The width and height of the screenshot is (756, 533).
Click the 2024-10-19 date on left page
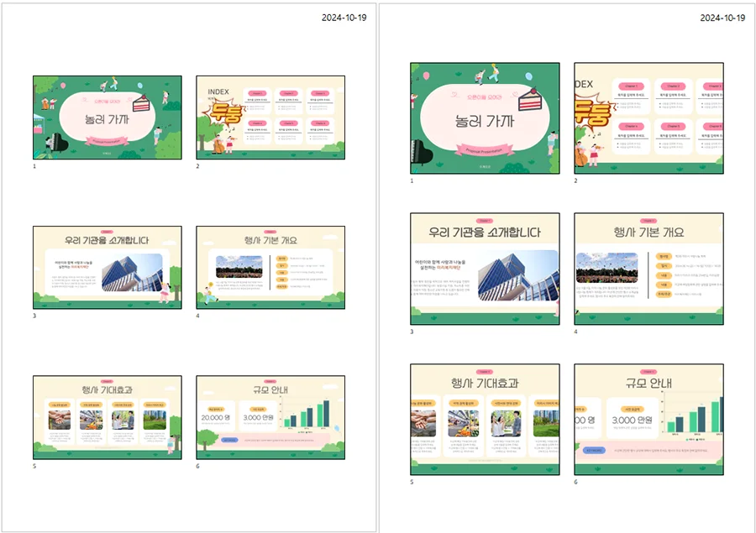point(344,18)
